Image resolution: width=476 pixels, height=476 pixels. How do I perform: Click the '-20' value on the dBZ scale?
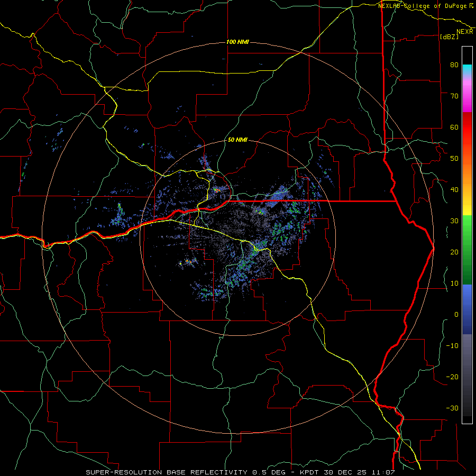(x=452, y=377)
